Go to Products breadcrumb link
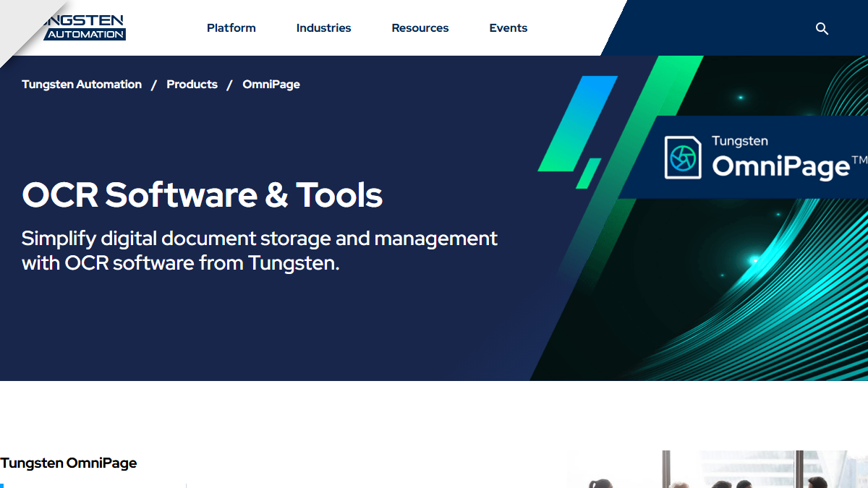868x488 pixels. pyautogui.click(x=192, y=85)
